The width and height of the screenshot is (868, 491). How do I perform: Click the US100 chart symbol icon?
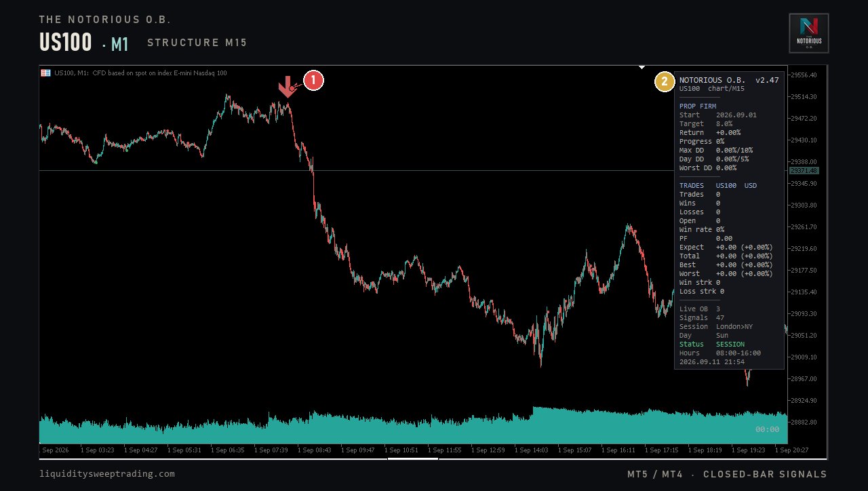pos(45,73)
